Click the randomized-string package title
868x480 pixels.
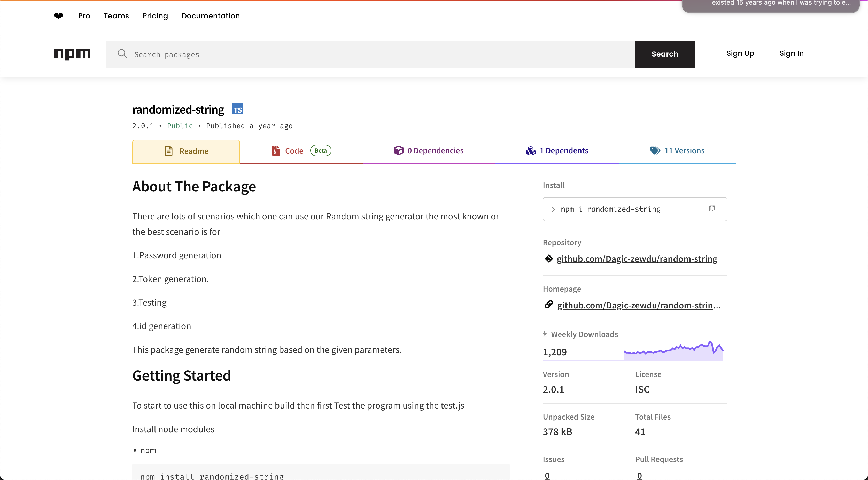(178, 109)
